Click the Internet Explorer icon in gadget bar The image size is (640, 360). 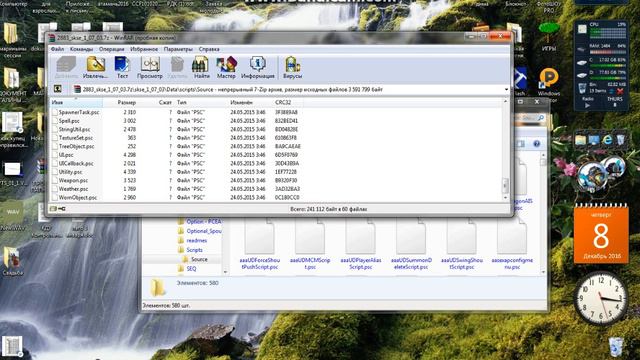click(x=607, y=140)
